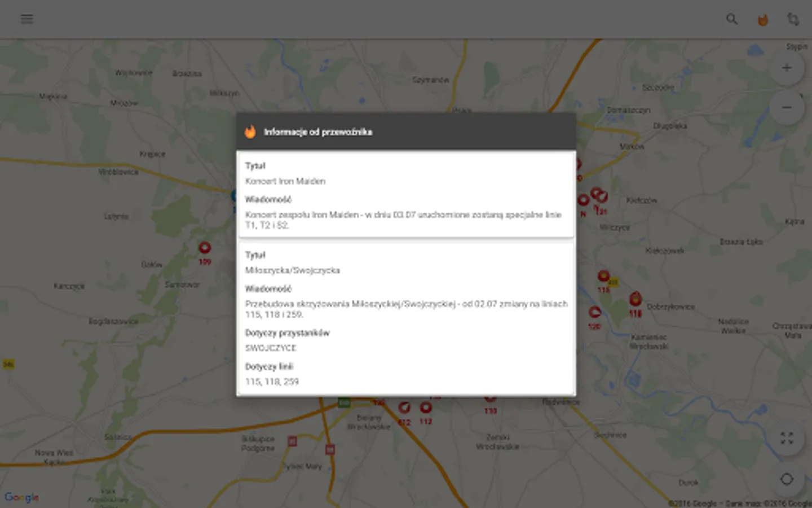This screenshot has height=508, width=812.
Task: Open the 'Koncert Iron Maiden' title text
Action: [x=285, y=181]
